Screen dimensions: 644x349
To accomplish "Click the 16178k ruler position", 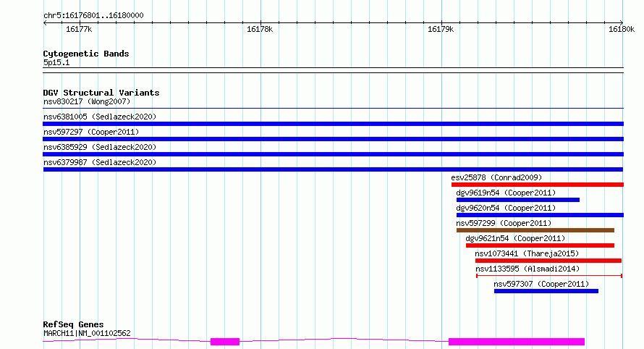I will click(x=260, y=29).
